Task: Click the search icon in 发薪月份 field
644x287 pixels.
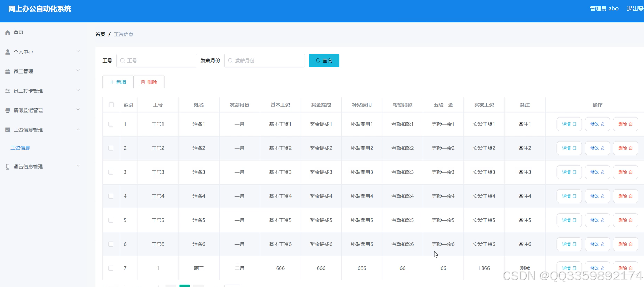Action: click(230, 60)
